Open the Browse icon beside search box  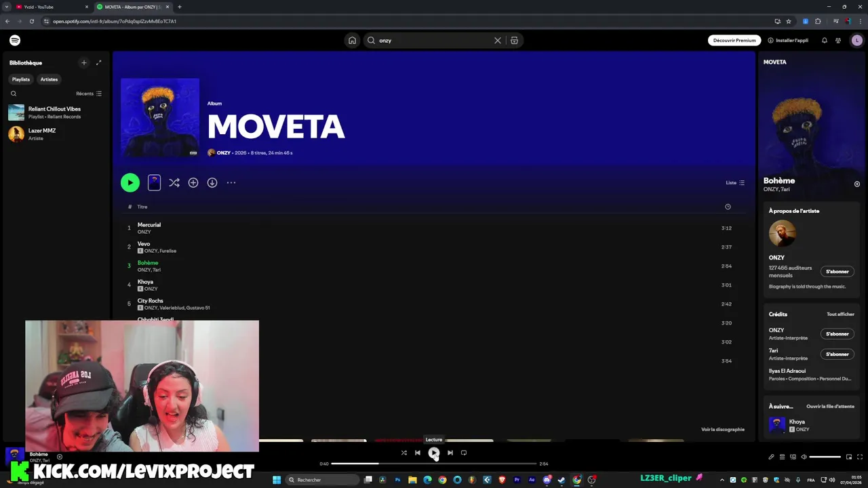coord(514,41)
